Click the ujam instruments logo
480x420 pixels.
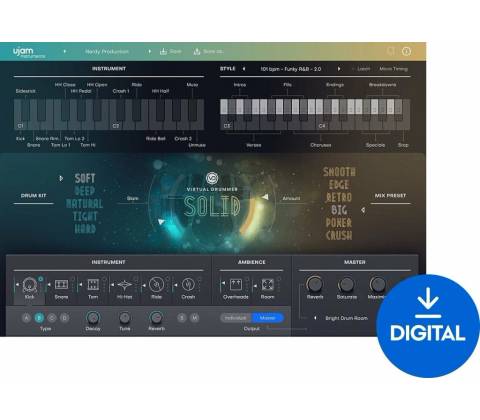click(29, 52)
